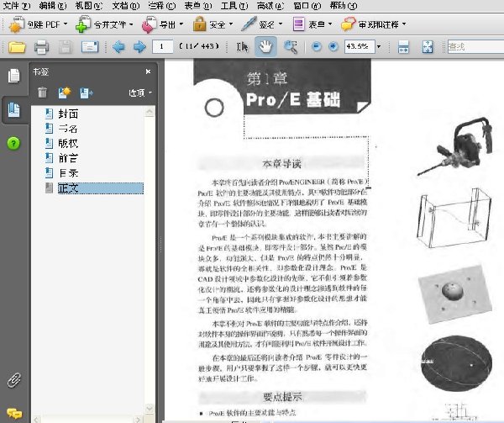
Task: Open the Pages panel icon
Action: pyautogui.click(x=13, y=76)
